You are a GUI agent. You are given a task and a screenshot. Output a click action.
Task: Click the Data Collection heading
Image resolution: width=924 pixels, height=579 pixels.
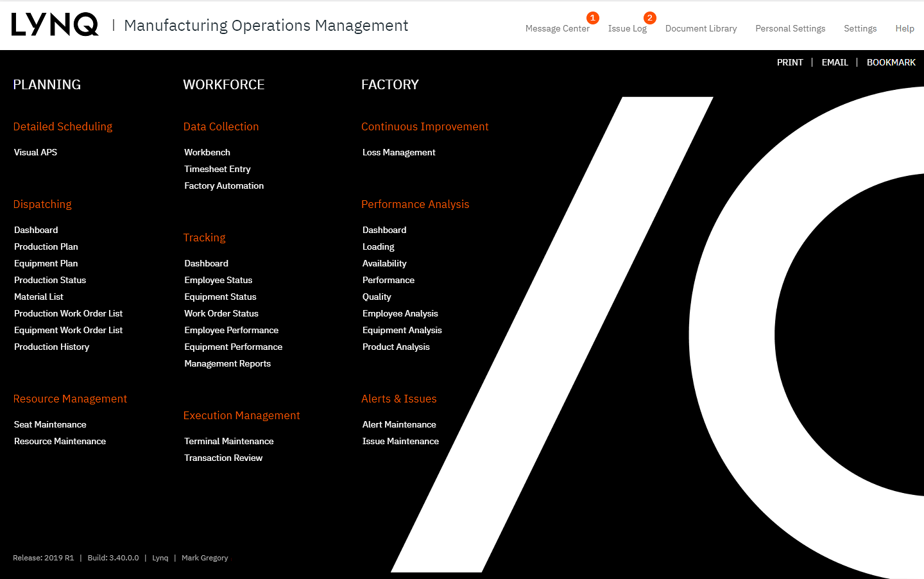click(x=221, y=126)
